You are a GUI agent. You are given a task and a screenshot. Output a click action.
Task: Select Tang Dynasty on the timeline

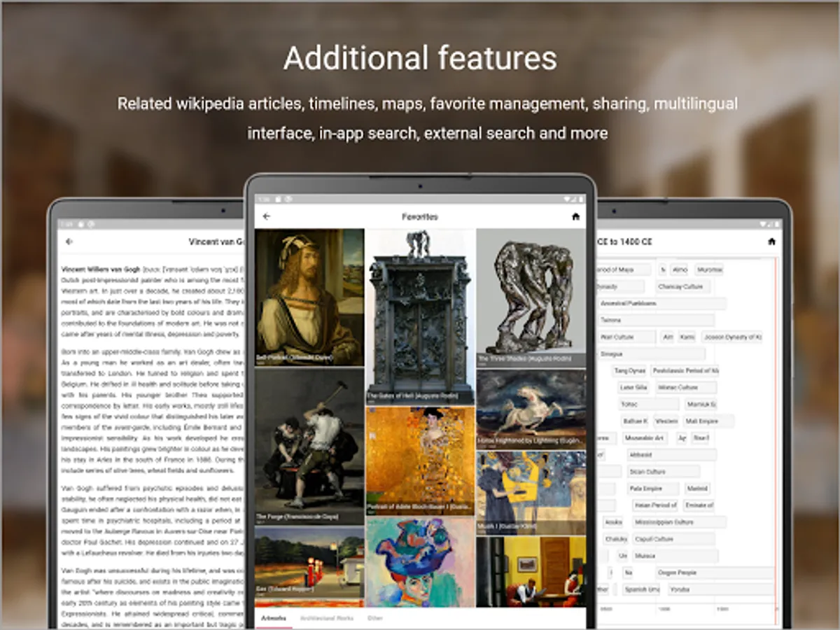629,370
